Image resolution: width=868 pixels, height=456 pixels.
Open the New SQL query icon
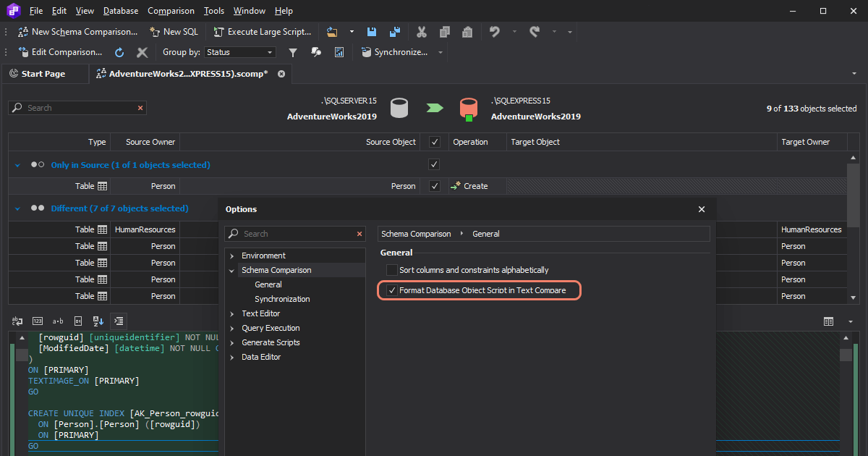pos(174,31)
